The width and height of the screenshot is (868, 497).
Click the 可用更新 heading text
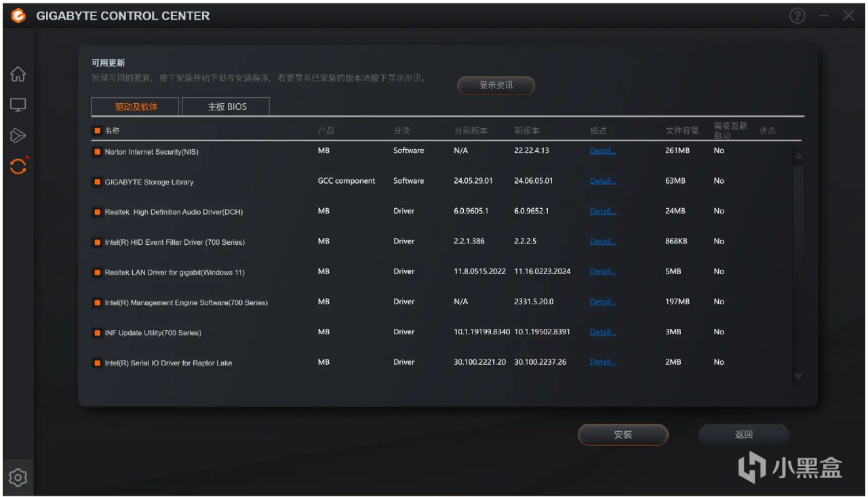click(108, 63)
